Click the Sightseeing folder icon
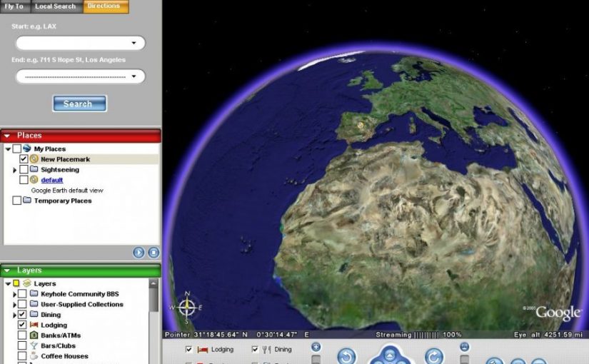The height and width of the screenshot is (364, 589). tap(34, 169)
